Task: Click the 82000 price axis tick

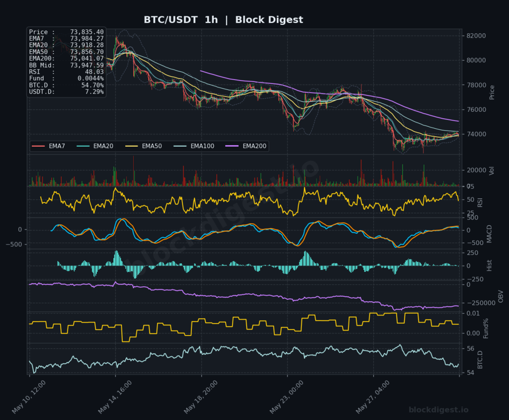Action: coord(476,36)
